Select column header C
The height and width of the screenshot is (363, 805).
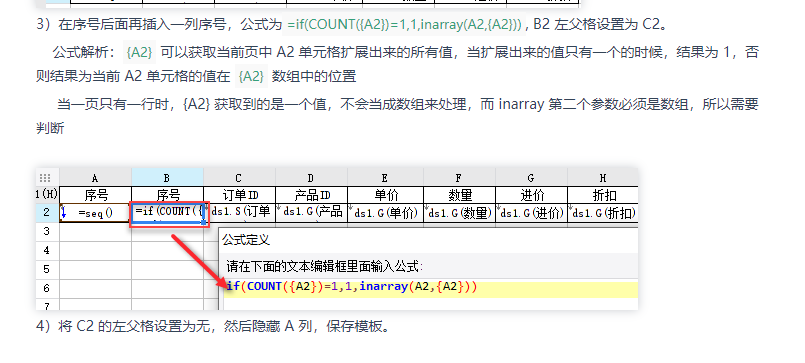click(239, 178)
